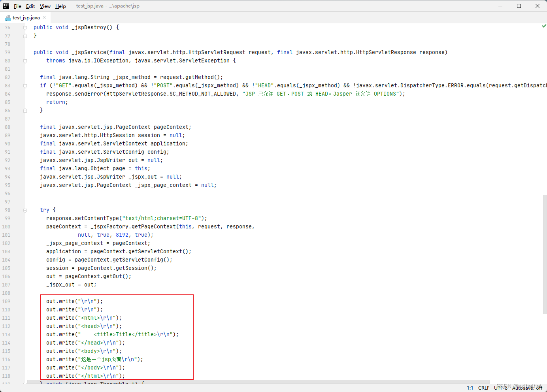
Task: Maximize the editor window
Action: [519, 6]
